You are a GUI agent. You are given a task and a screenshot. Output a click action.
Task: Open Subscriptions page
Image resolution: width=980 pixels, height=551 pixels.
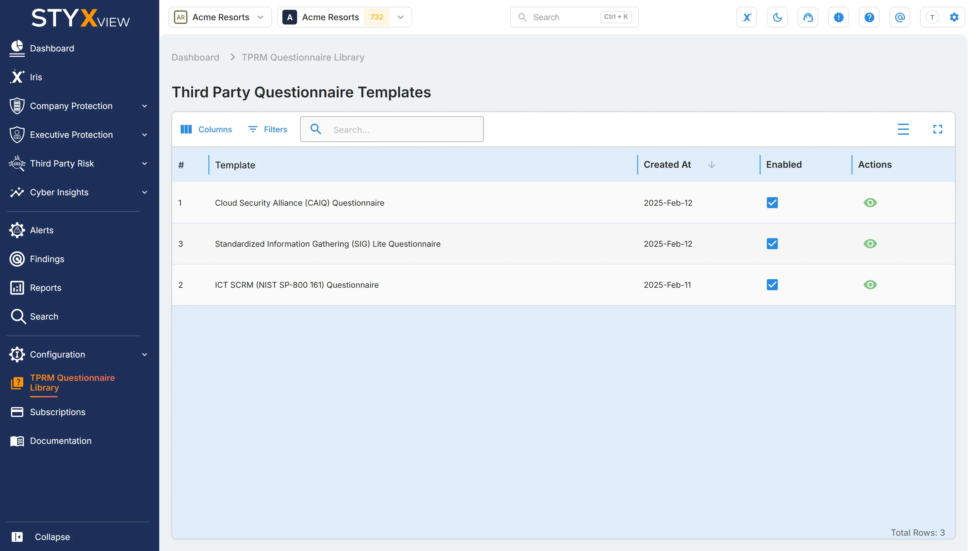[x=58, y=412]
